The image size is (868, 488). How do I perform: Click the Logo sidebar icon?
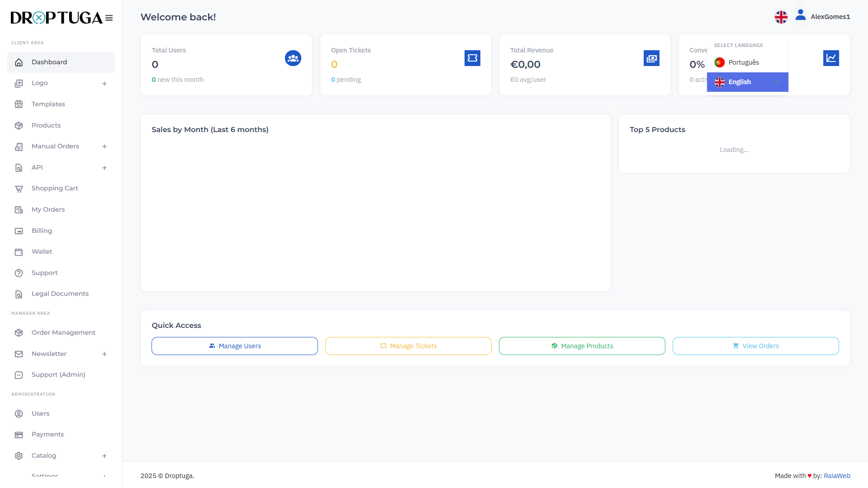19,83
